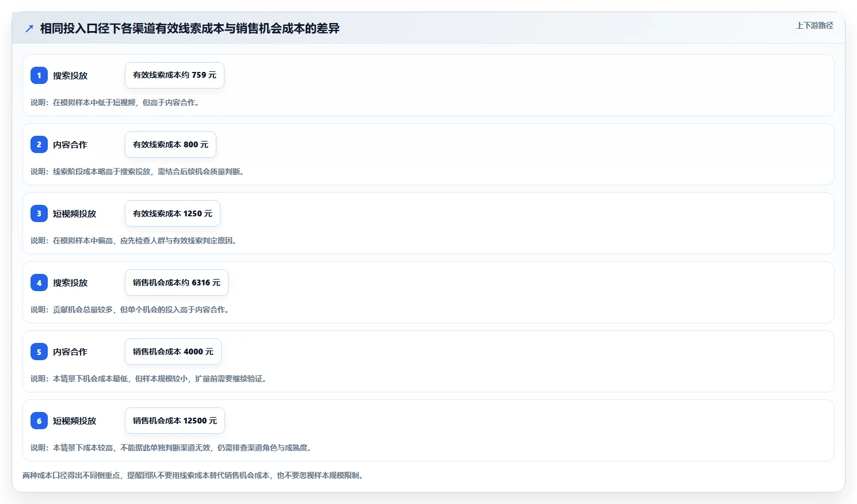The image size is (857, 504).
Task: Click the arrow icon beside the card title
Action: [x=29, y=28]
